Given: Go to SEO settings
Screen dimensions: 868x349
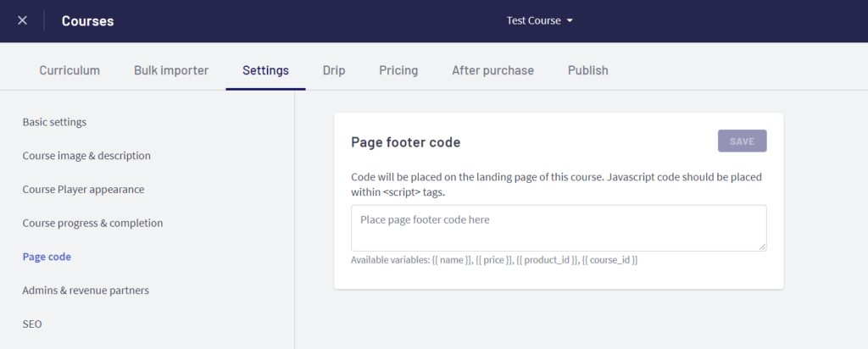Looking at the screenshot, I should (x=32, y=324).
